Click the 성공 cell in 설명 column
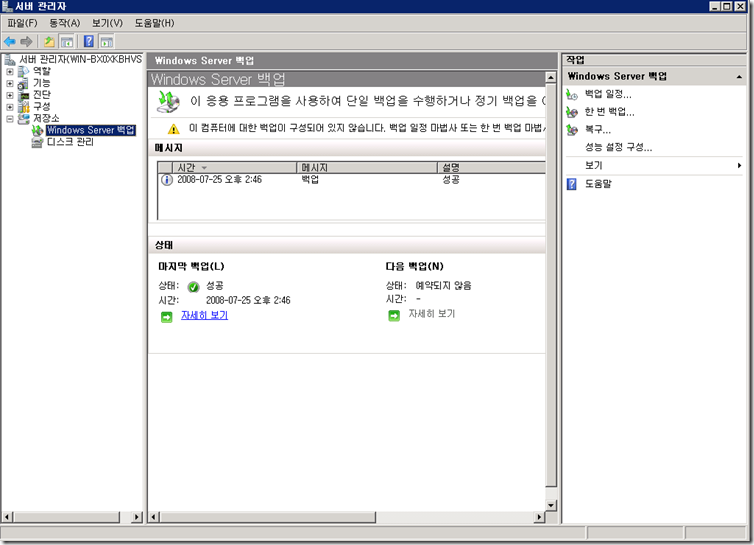754x545 pixels. click(x=451, y=180)
